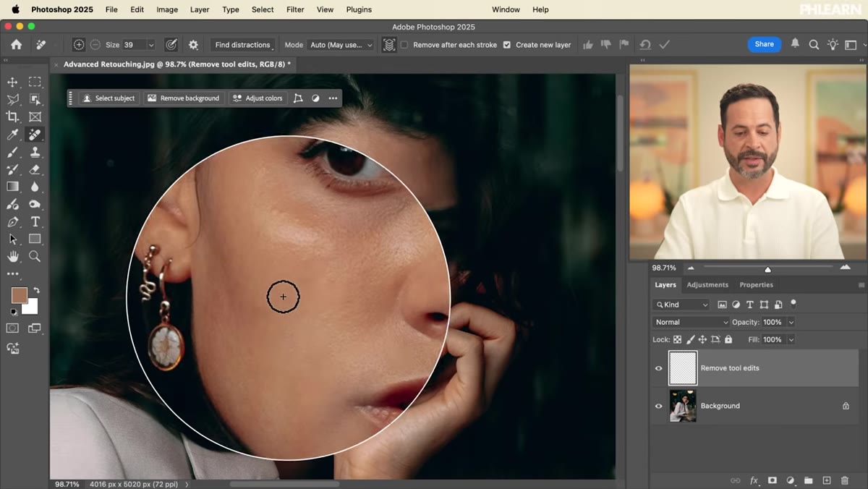Open brush Size dropdown arrow
This screenshot has height=489, width=868.
click(x=151, y=45)
